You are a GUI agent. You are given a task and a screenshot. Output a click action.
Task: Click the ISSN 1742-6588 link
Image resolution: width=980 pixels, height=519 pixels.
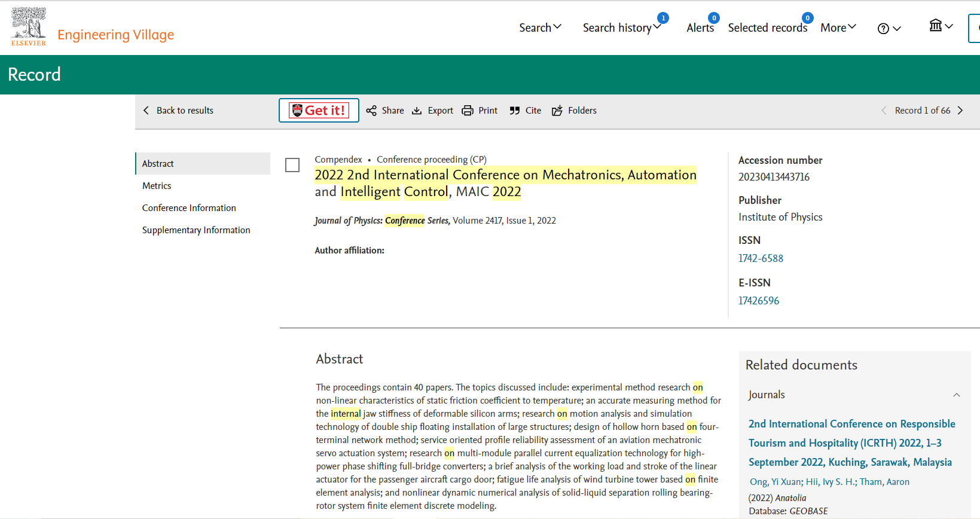[x=761, y=258]
